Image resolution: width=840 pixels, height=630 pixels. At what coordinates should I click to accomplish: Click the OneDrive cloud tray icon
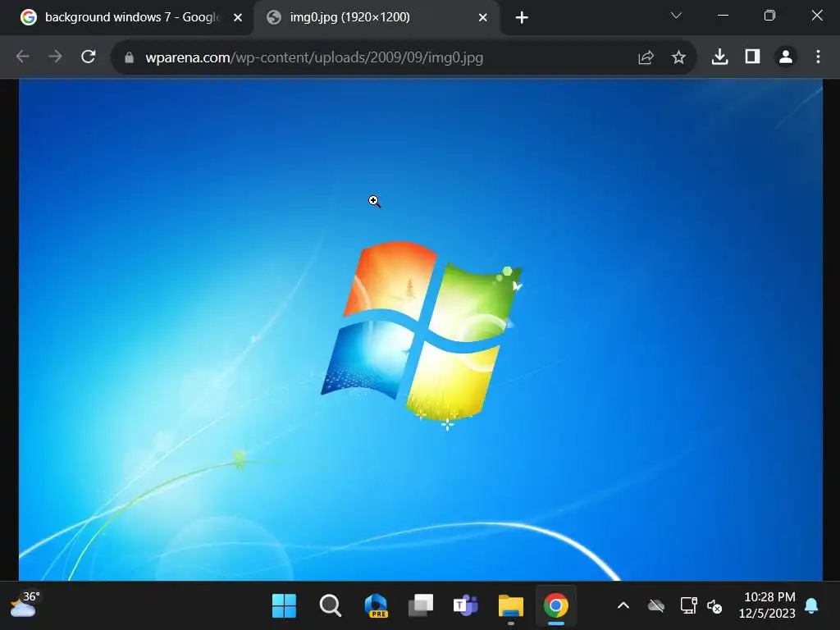656,606
